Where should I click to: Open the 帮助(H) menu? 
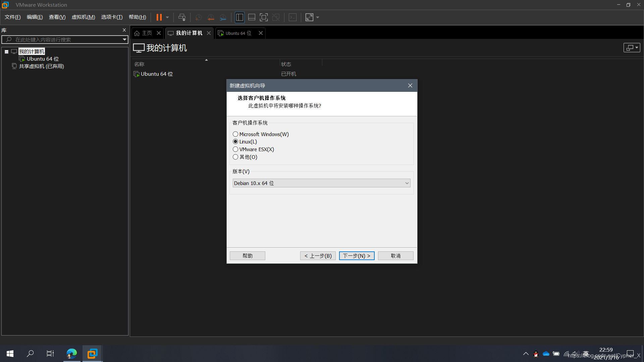coord(137,17)
